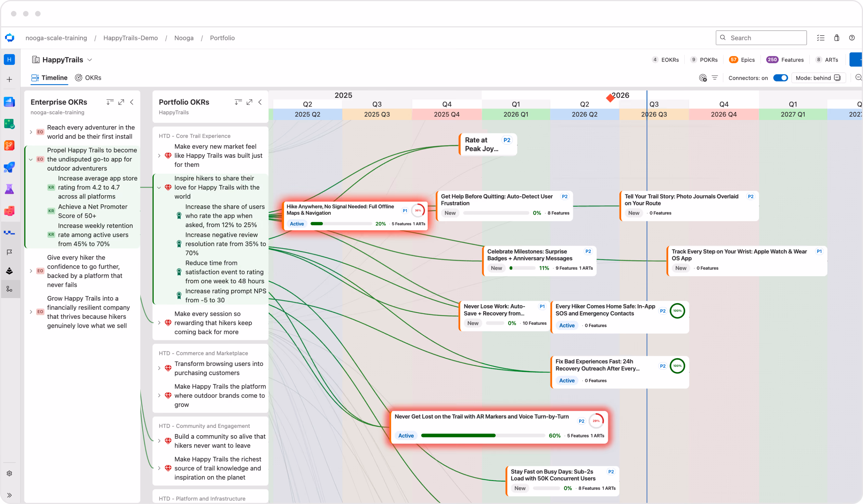Open Boards icon in left sidebar
This screenshot has height=504, width=863.
(x=9, y=124)
